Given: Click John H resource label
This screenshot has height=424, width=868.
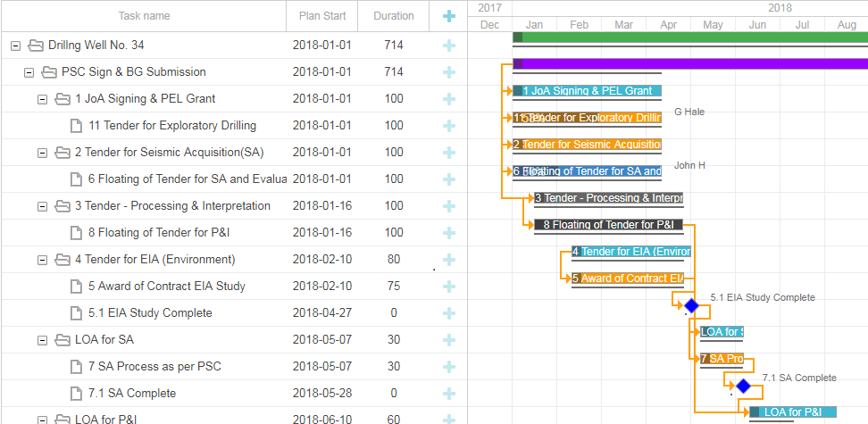Looking at the screenshot, I should pyautogui.click(x=689, y=165).
